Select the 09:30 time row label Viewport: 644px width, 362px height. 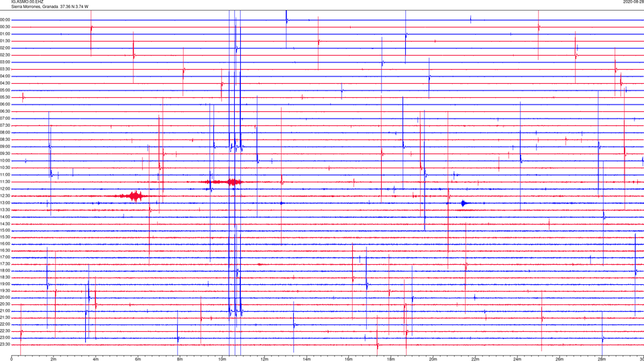coord(5,154)
